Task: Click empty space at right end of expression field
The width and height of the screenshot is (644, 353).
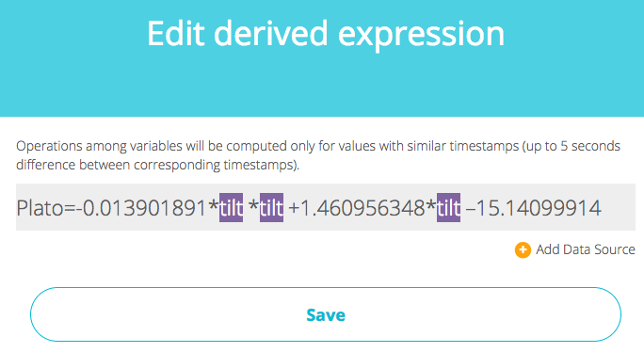Action: [619, 207]
